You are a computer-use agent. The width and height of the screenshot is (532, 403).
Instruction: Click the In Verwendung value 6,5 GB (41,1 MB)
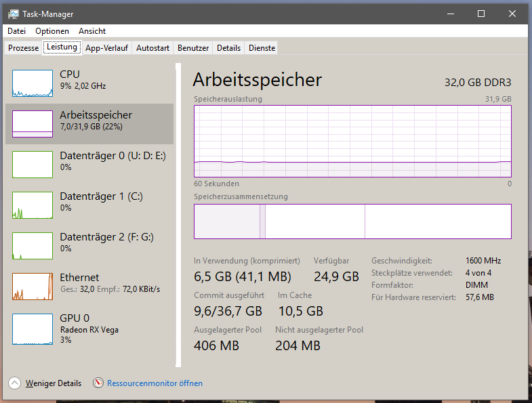point(243,277)
